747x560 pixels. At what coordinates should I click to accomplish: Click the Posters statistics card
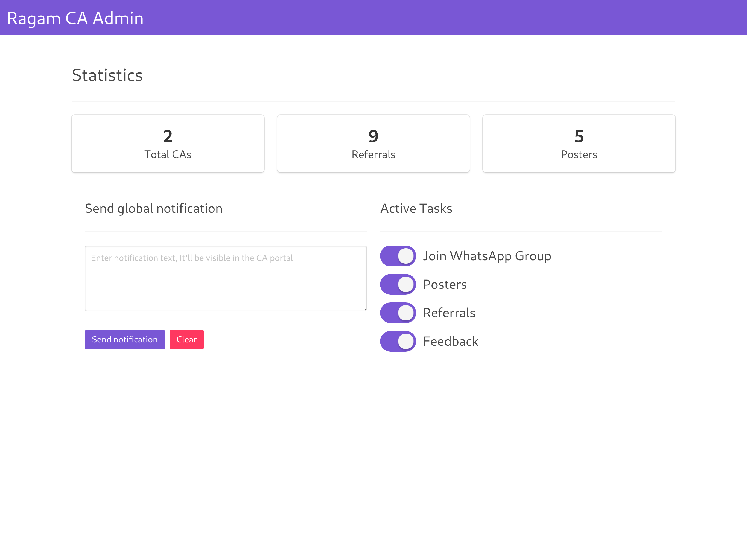tap(579, 144)
